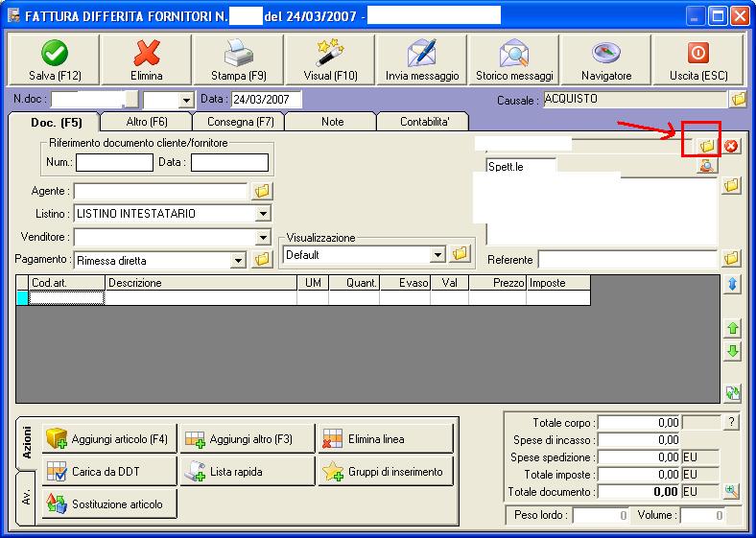This screenshot has width=756, height=538.
Task: Move row down with green down arrow
Action: tap(732, 351)
